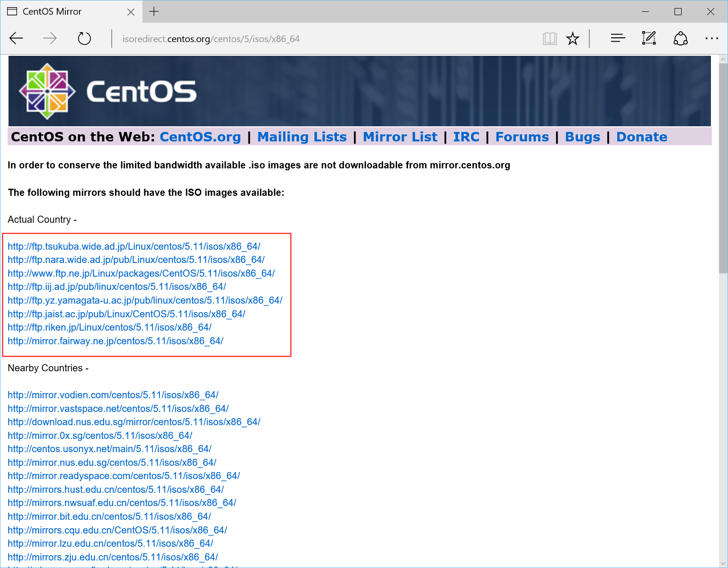The height and width of the screenshot is (568, 728).
Task: Open a new tab with the plus icon
Action: (154, 11)
